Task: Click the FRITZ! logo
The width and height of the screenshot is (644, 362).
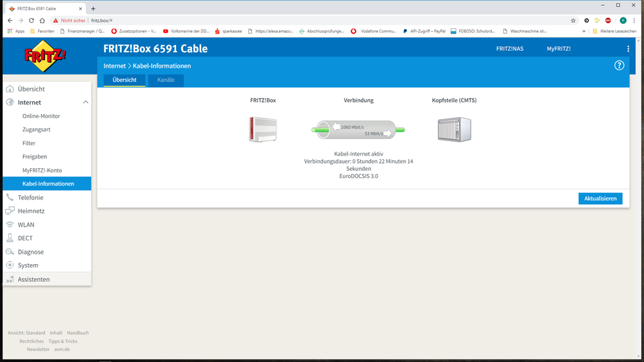Action: click(x=44, y=56)
